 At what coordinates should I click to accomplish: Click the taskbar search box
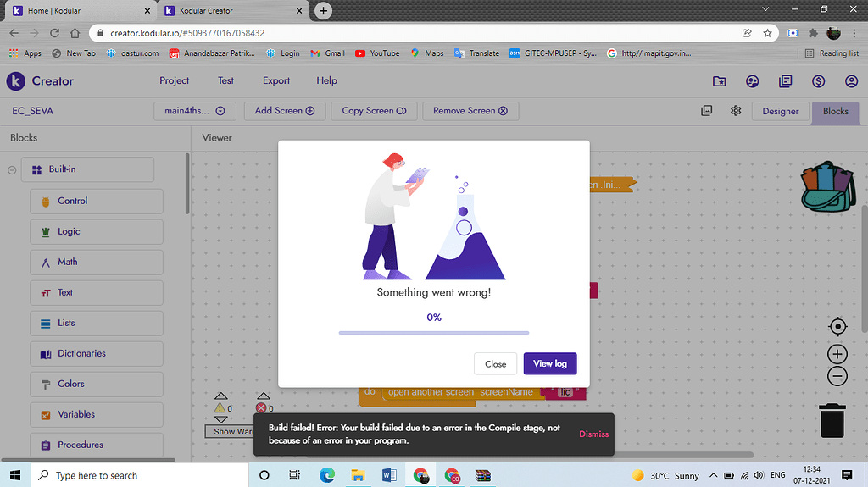coord(140,475)
